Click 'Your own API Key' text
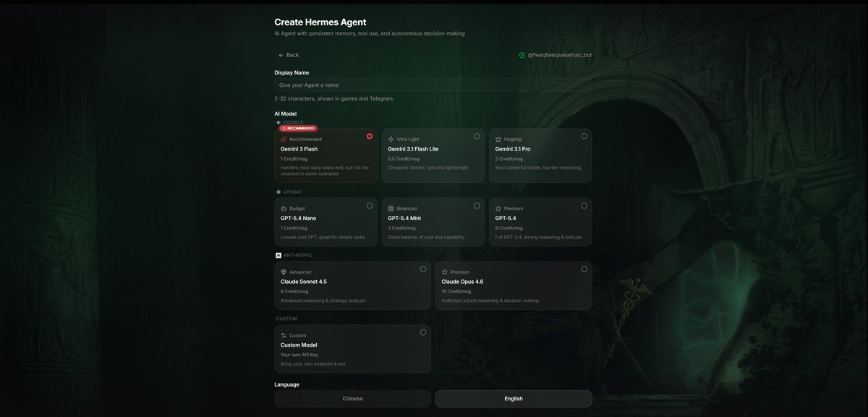Screen dimensions: 868x417 pos(299,355)
